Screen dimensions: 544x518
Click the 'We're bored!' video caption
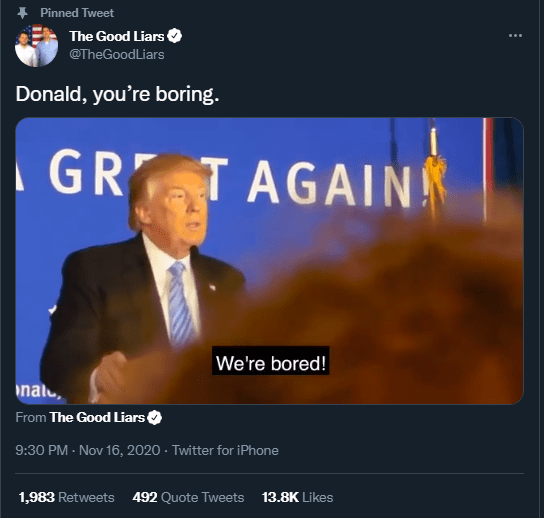tap(271, 363)
